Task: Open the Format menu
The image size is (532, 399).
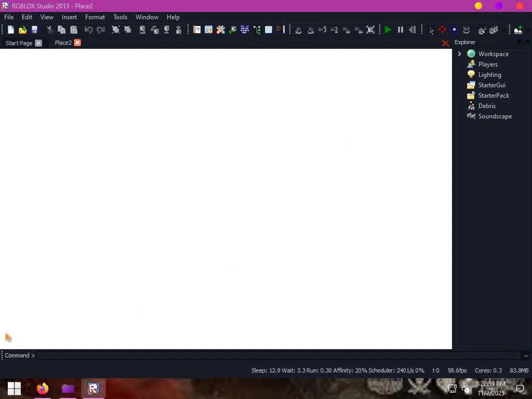Action: (x=95, y=17)
